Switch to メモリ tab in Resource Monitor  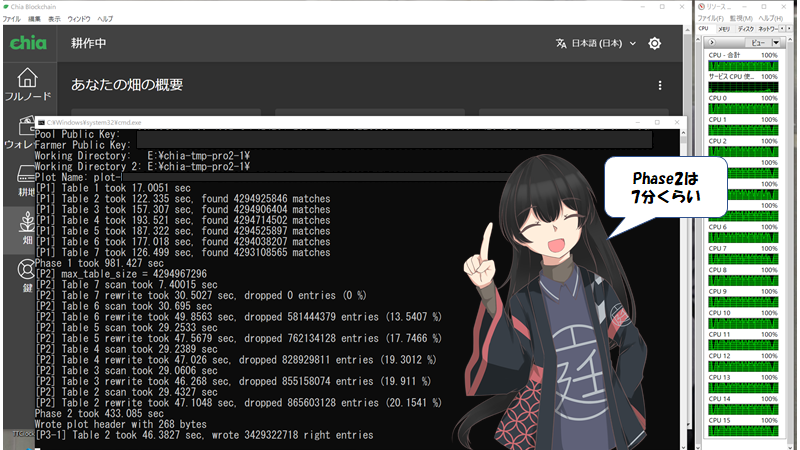point(724,29)
